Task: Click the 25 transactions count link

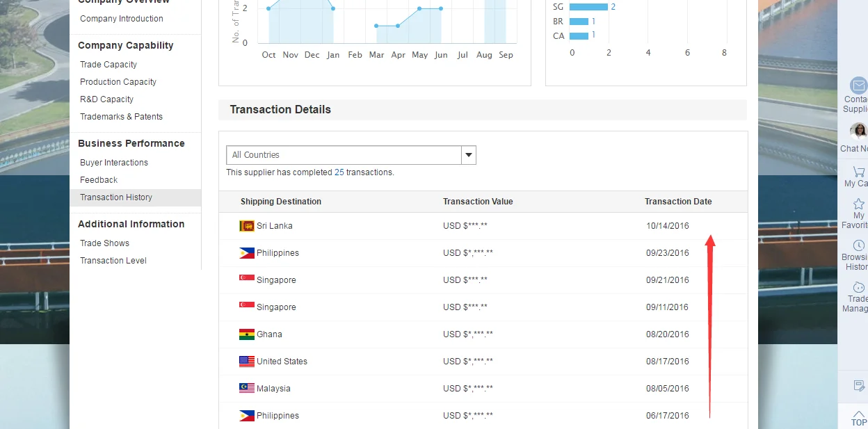Action: pos(339,172)
